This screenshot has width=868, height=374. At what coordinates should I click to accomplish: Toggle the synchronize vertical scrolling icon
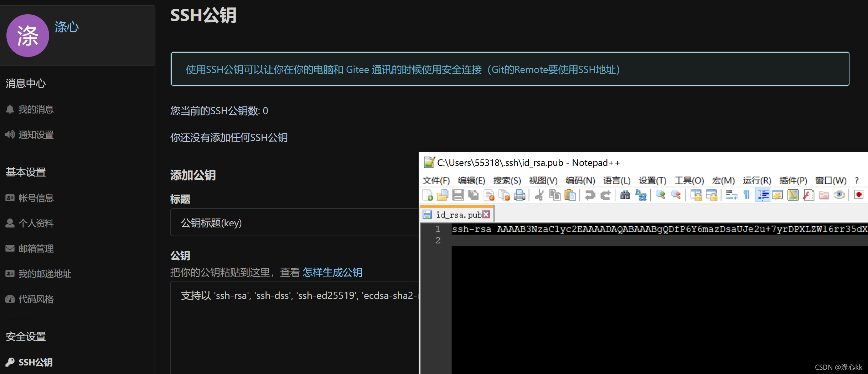(x=696, y=195)
